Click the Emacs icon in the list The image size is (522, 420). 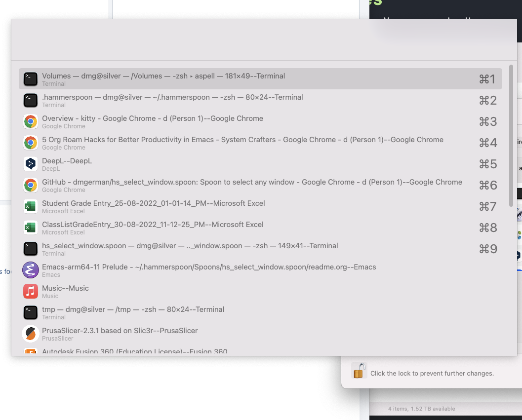[x=30, y=270]
